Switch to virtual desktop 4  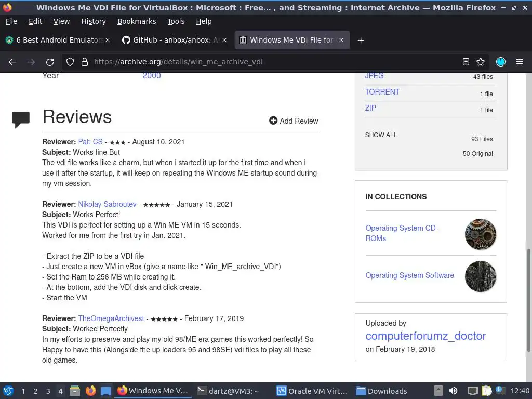tap(60, 391)
